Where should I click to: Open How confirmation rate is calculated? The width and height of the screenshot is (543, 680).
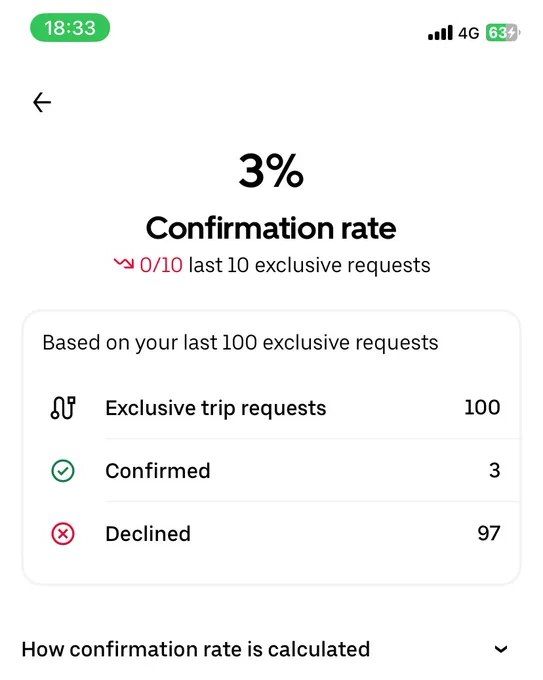(196, 649)
